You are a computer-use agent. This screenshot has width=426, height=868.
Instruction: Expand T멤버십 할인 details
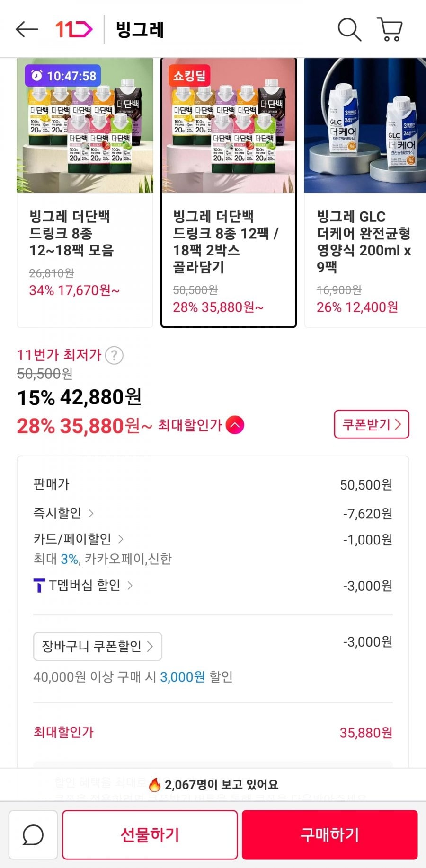pyautogui.click(x=130, y=586)
